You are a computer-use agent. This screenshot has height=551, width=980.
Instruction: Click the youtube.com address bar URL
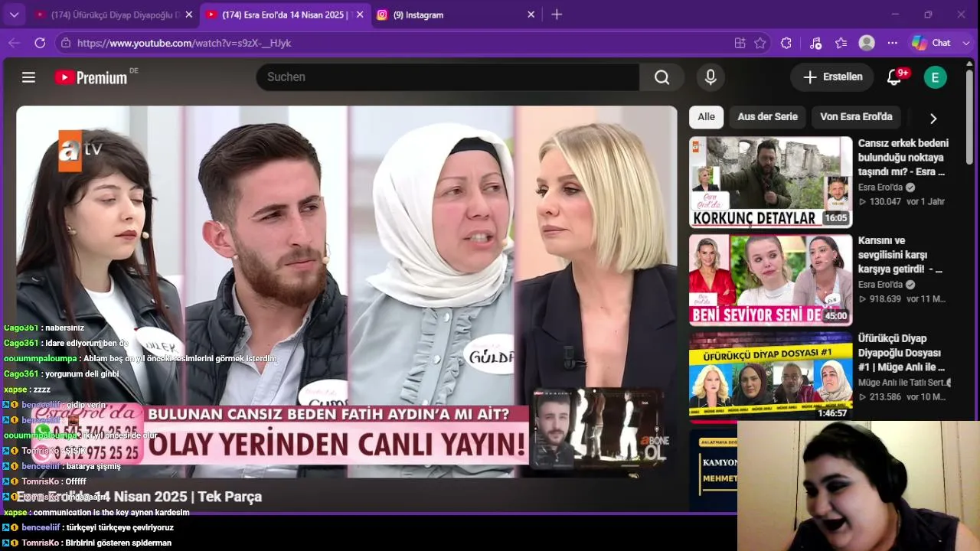pyautogui.click(x=184, y=43)
